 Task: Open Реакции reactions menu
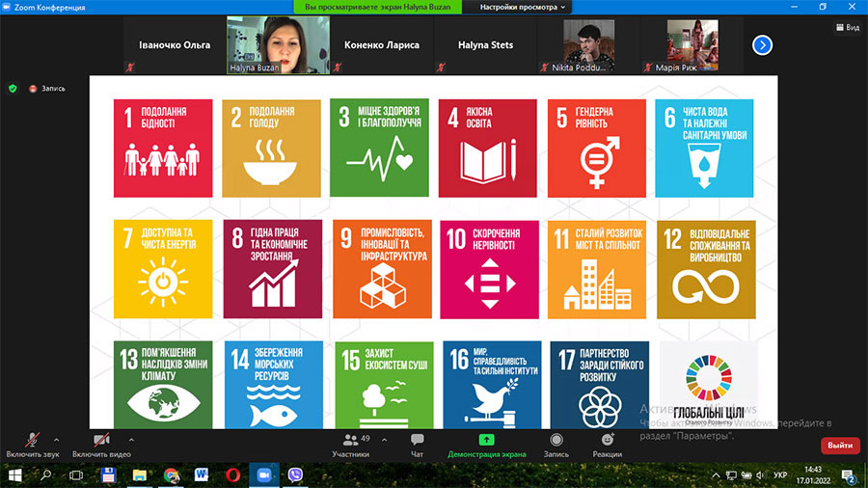pyautogui.click(x=608, y=445)
